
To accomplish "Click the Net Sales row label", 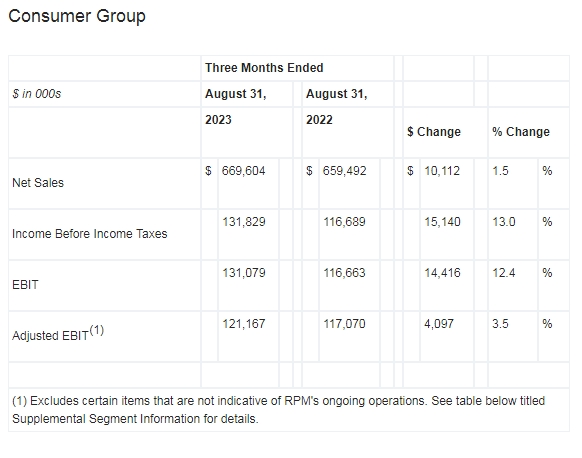I will [38, 183].
